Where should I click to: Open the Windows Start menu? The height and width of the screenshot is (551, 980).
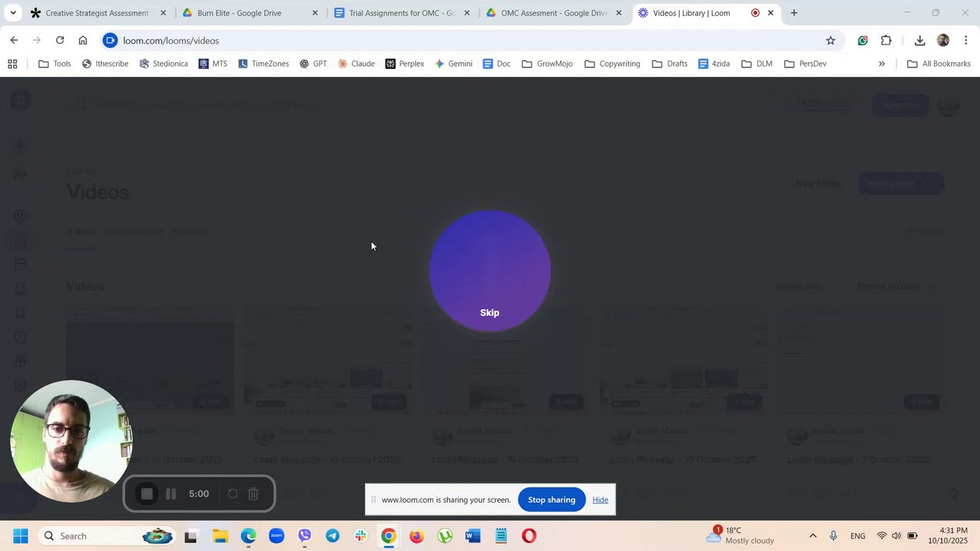click(x=20, y=536)
